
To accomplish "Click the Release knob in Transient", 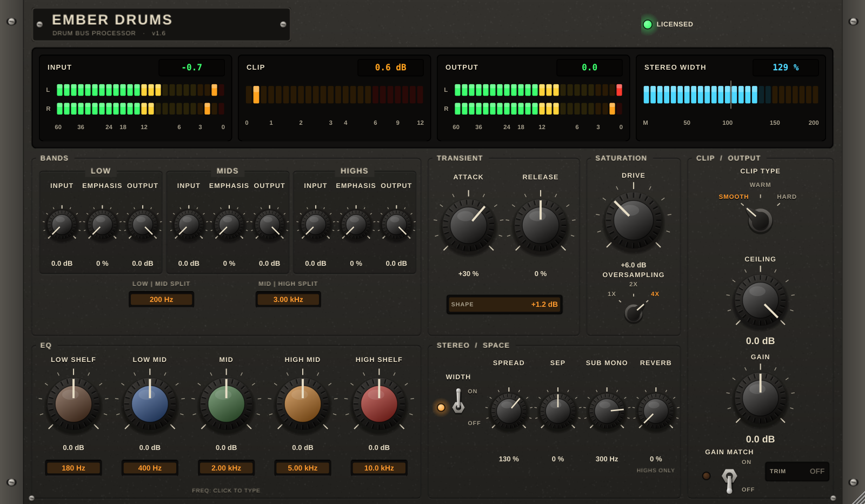I will (540, 225).
